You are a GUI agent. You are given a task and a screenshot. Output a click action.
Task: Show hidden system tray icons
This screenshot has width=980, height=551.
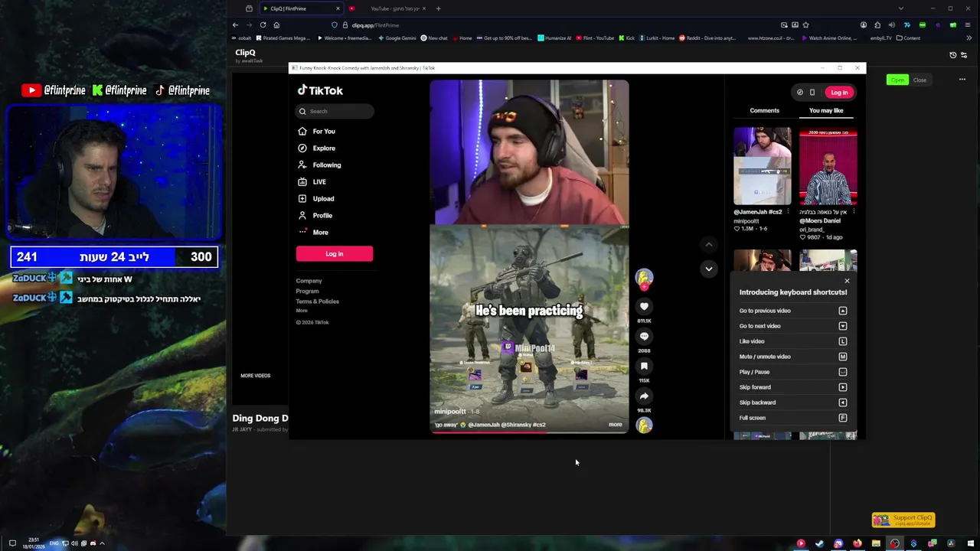click(x=102, y=543)
